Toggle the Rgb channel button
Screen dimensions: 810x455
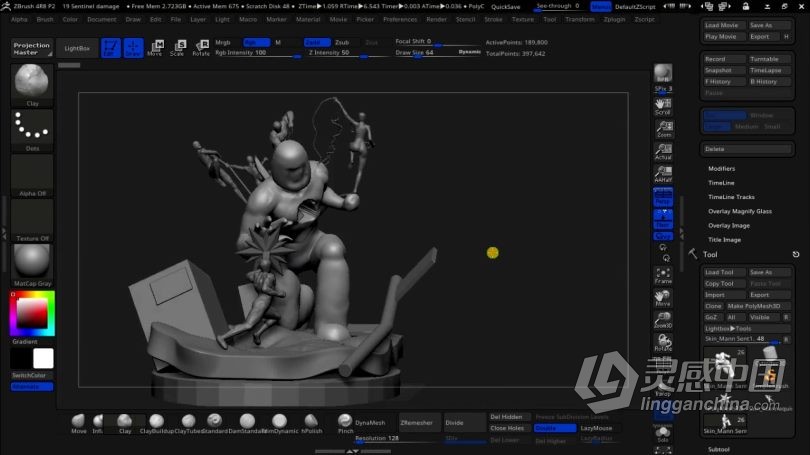click(x=256, y=42)
